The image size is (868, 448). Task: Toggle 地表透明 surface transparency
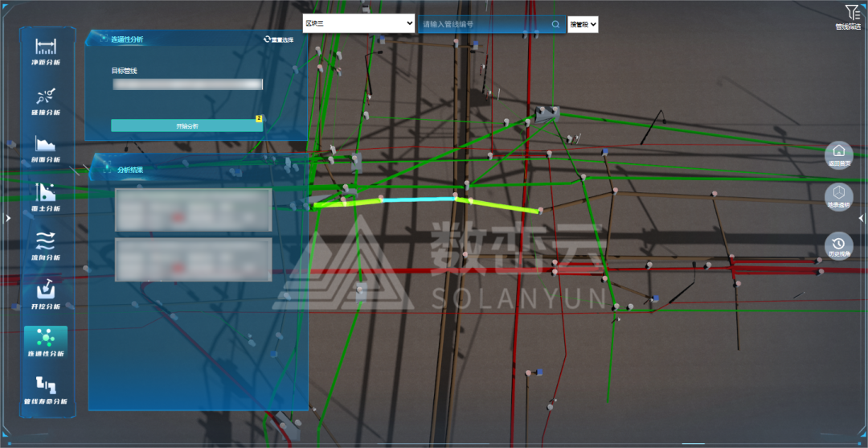coord(838,197)
